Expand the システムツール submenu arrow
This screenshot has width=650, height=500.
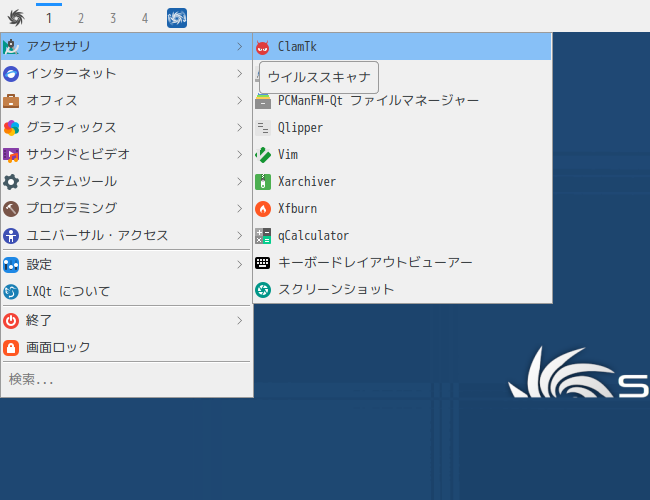click(x=240, y=182)
